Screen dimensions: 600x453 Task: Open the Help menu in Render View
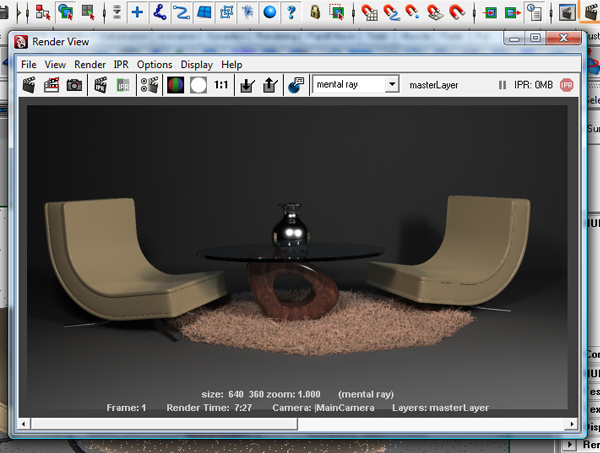(x=232, y=65)
